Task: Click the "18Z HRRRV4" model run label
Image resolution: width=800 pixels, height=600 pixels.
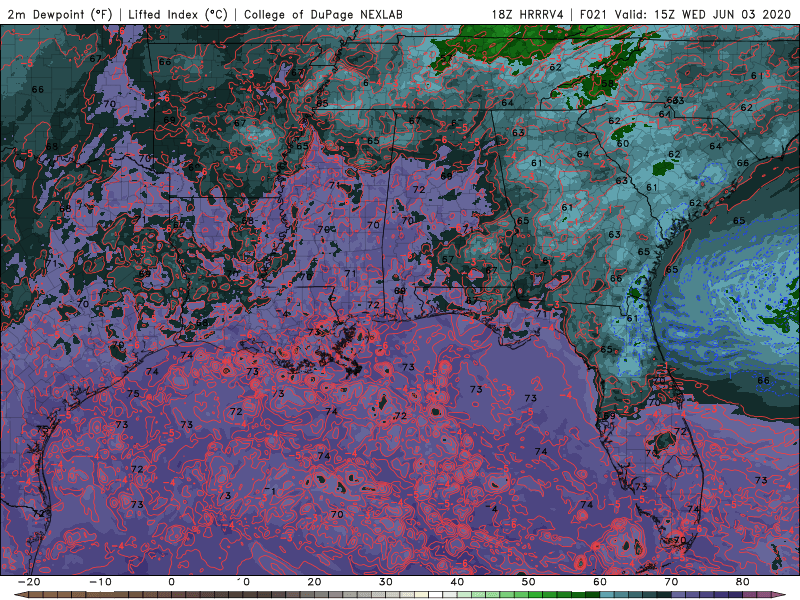Action: pos(528,14)
